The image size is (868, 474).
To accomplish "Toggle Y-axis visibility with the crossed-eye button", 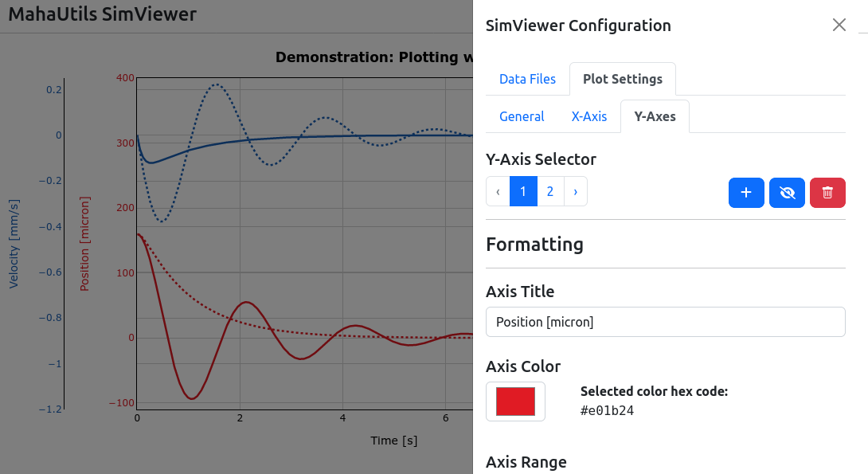I will [788, 193].
